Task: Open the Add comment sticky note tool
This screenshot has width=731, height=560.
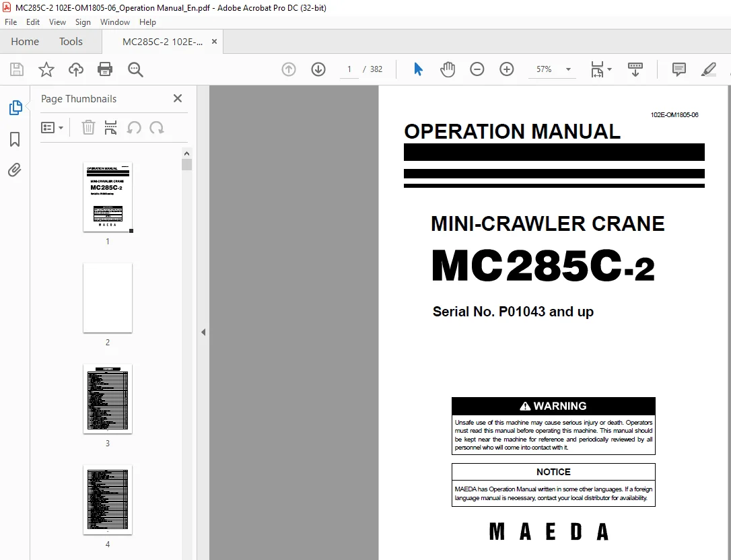Action: pyautogui.click(x=678, y=69)
